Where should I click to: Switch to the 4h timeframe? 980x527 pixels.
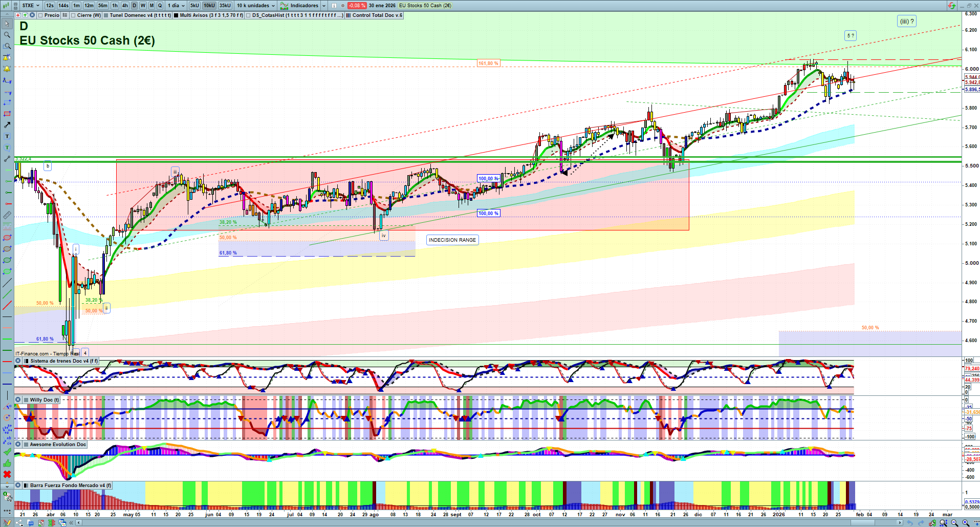(125, 6)
